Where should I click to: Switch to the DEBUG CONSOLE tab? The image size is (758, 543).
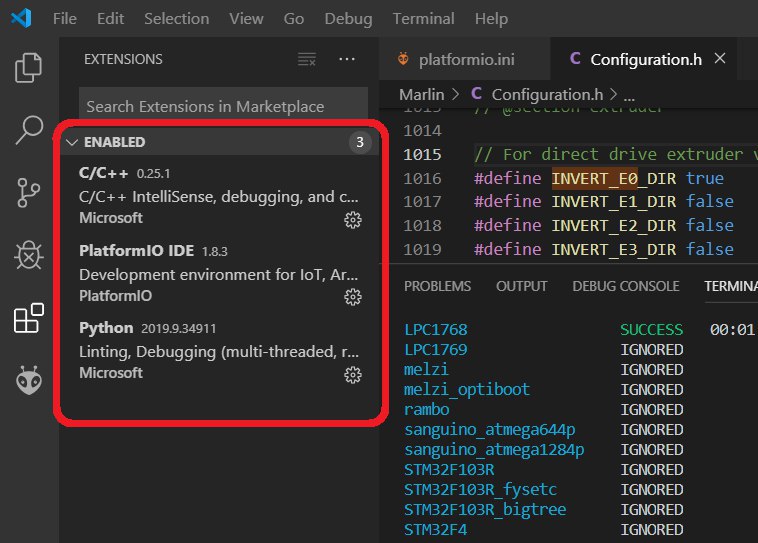[626, 286]
